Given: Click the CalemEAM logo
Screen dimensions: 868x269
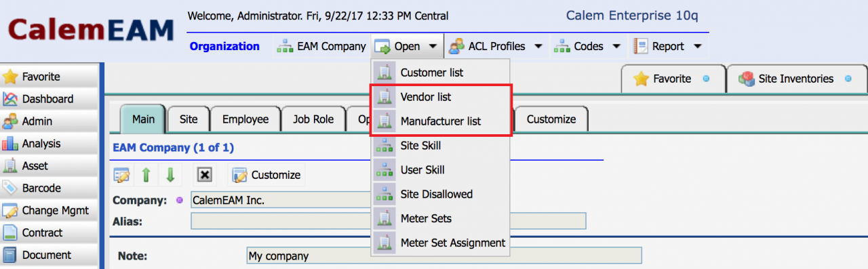Looking at the screenshot, I should [90, 30].
